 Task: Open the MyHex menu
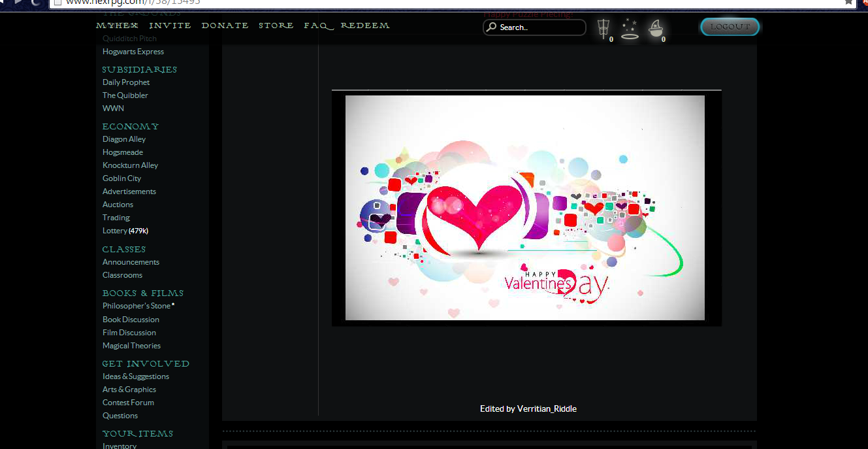tap(118, 25)
